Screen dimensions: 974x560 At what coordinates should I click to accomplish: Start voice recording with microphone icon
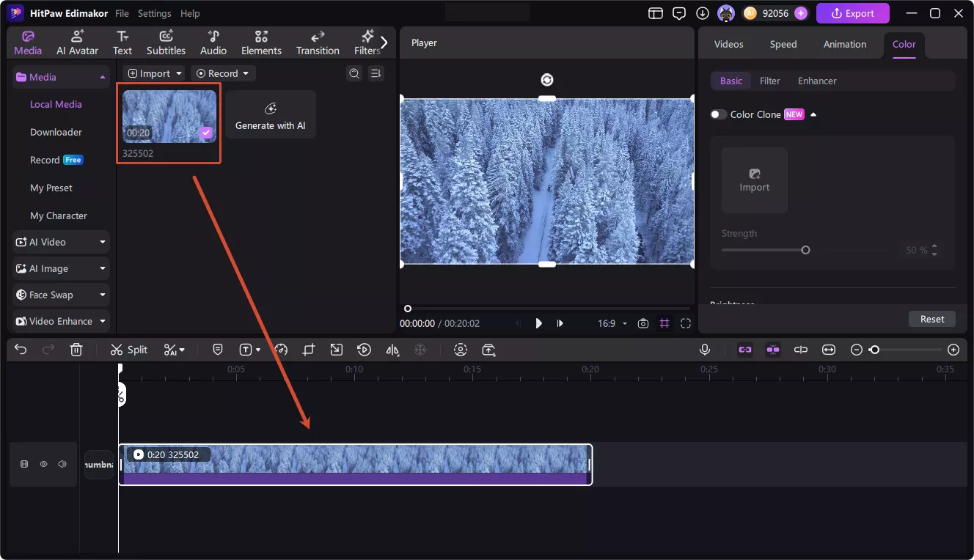point(705,350)
